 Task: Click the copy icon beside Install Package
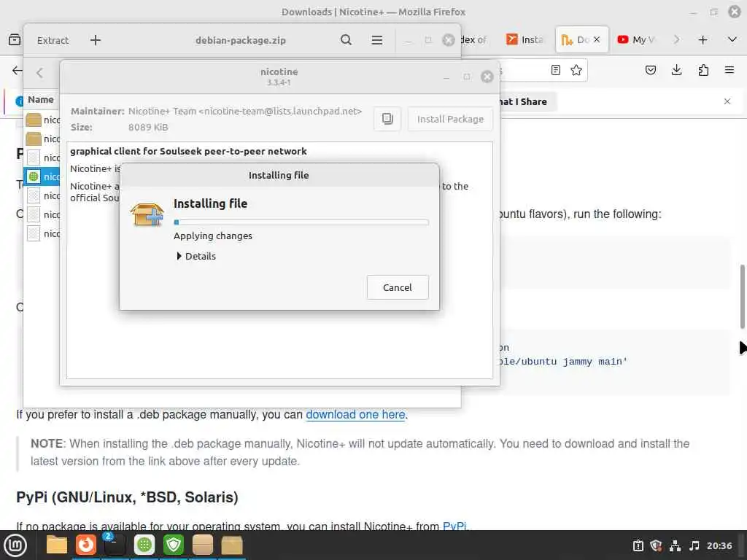(x=387, y=119)
